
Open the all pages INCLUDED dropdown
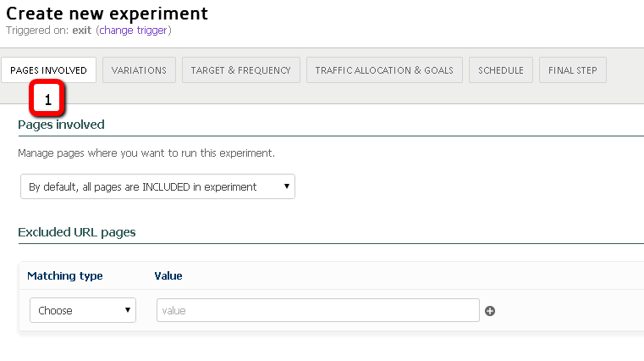coord(157,186)
